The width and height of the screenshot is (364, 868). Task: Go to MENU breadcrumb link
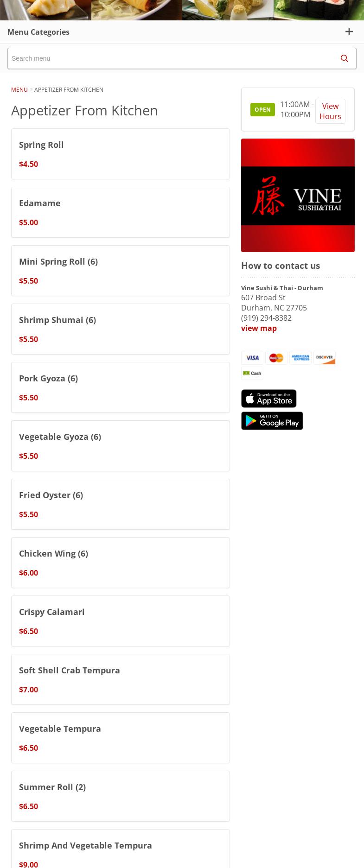click(x=19, y=89)
